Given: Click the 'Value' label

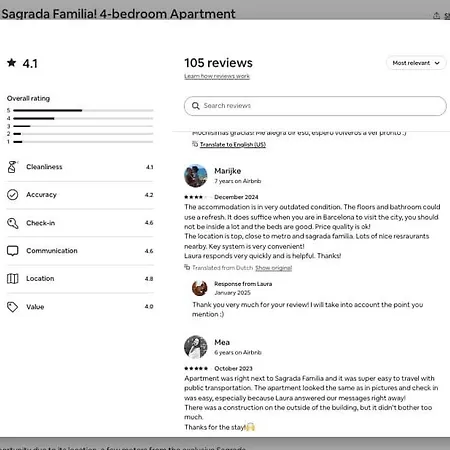Looking at the screenshot, I should [x=35, y=307].
